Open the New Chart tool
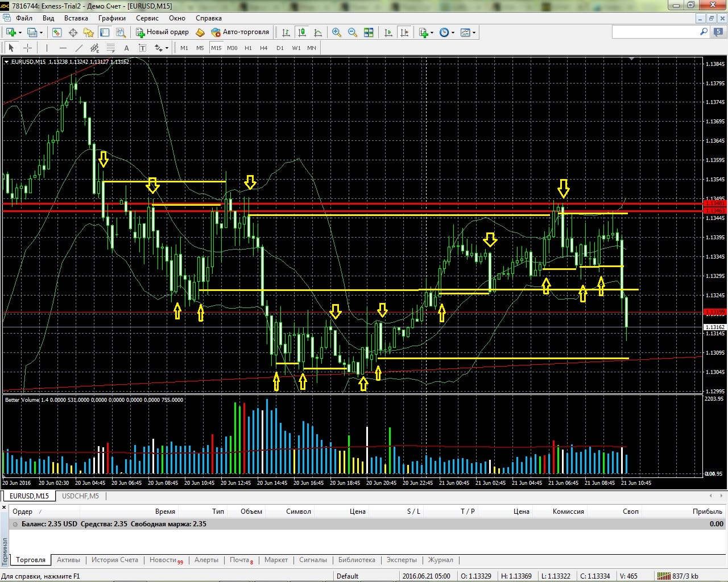728x582 pixels. tap(11, 32)
